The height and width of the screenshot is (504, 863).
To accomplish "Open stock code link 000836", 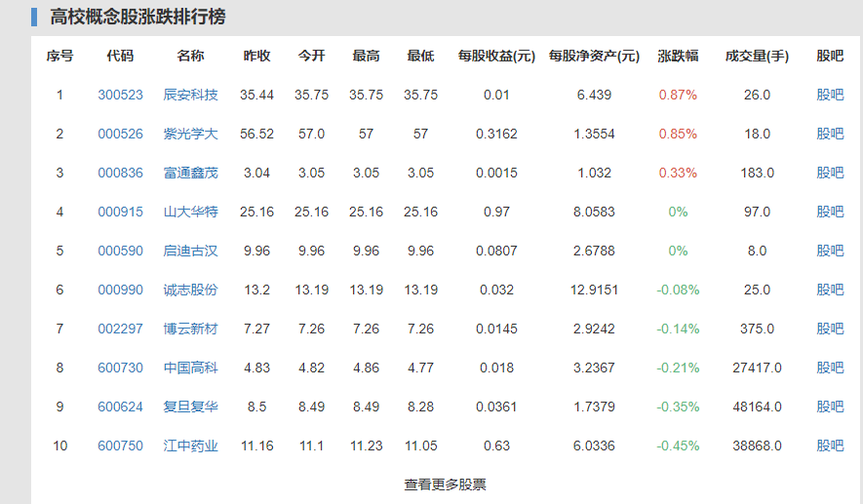I will 120,173.
